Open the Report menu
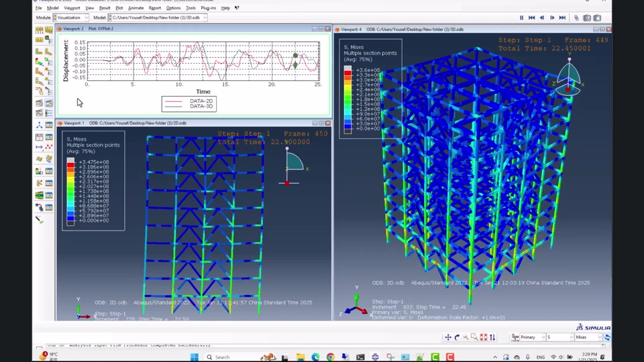Screen dimensions: 644x362 (155, 8)
